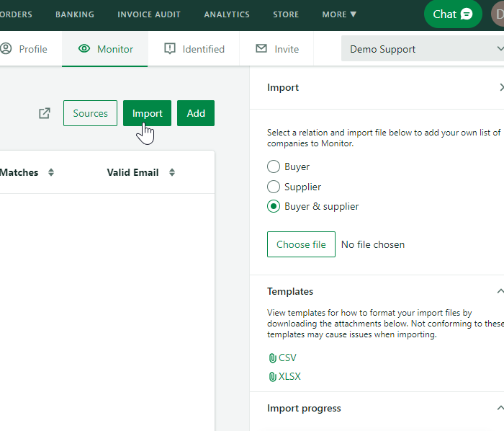
Task: Select the Buyer radio option
Action: point(274,166)
